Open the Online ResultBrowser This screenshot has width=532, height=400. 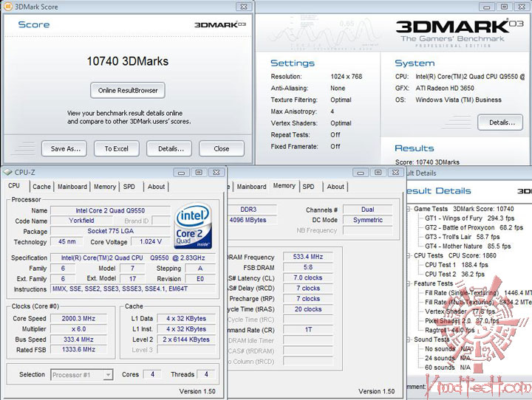128,91
